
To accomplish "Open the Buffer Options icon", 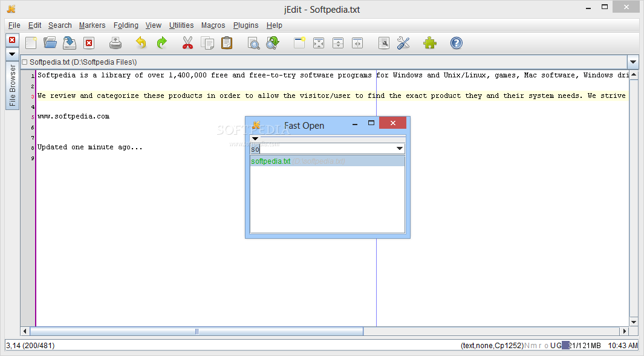I will coord(384,43).
